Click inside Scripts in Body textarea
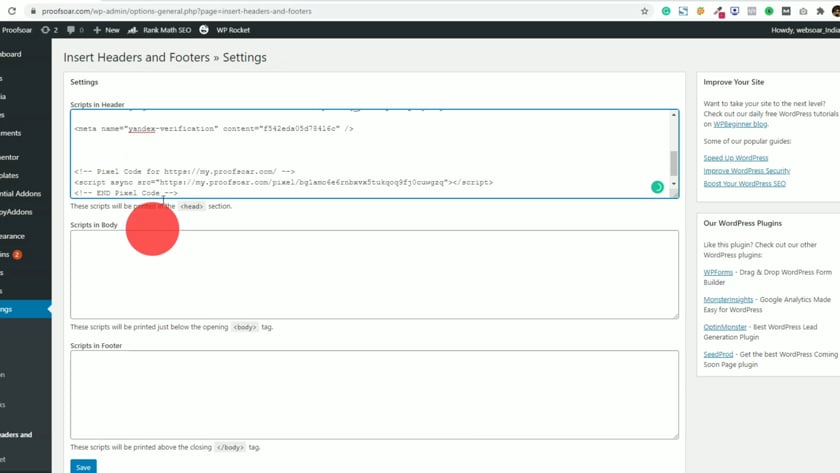Screen dimensions: 840x473 click(374, 275)
